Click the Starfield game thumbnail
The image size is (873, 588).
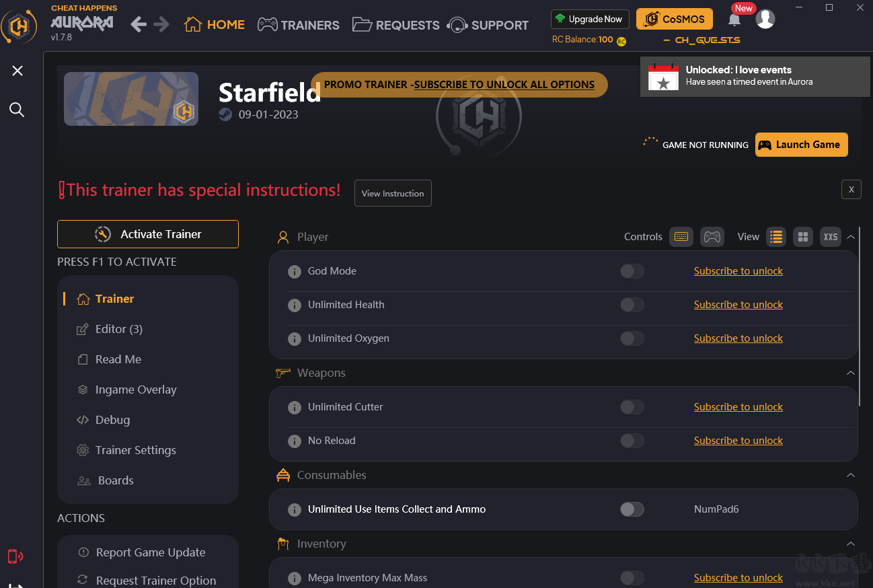pyautogui.click(x=131, y=99)
